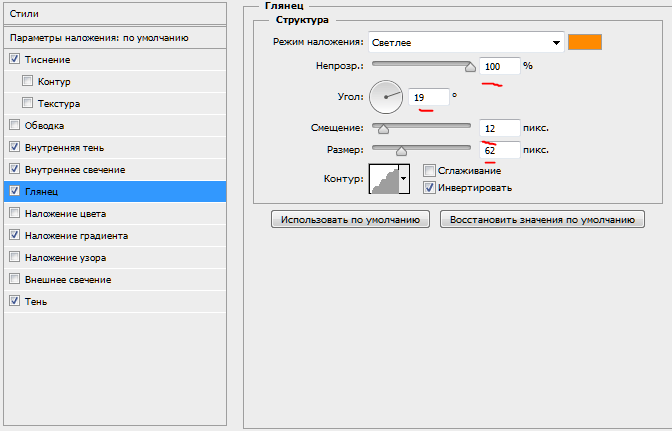Image resolution: width=672 pixels, height=431 pixels.
Task: Click the orange satin color swatch
Action: 585,42
